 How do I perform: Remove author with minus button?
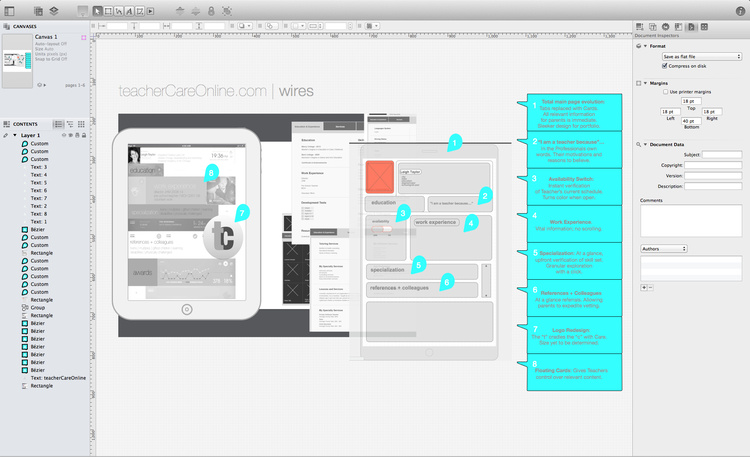[651, 288]
